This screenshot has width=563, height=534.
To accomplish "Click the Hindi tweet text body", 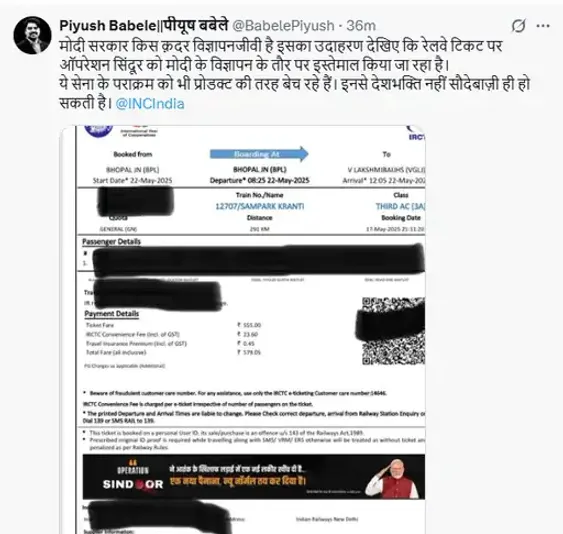I will tap(294, 75).
